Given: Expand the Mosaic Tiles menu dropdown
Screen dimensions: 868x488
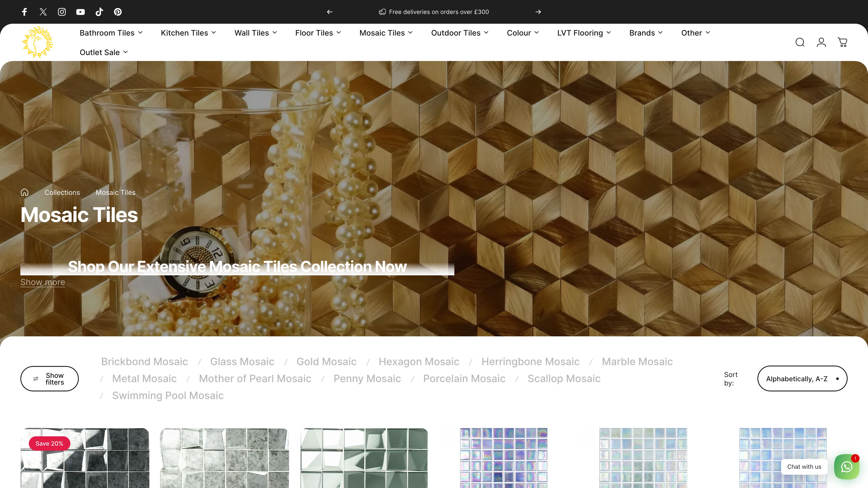Looking at the screenshot, I should pos(386,33).
